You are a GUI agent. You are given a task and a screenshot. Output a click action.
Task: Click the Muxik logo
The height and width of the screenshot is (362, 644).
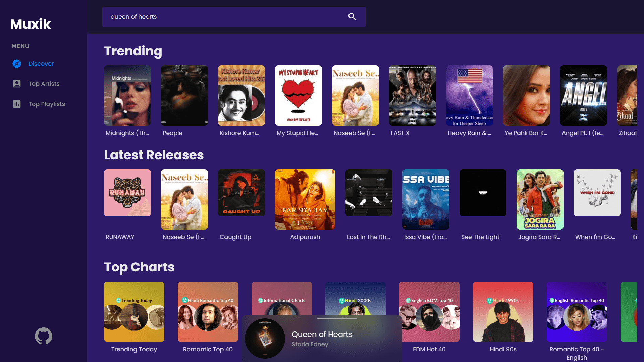[31, 24]
